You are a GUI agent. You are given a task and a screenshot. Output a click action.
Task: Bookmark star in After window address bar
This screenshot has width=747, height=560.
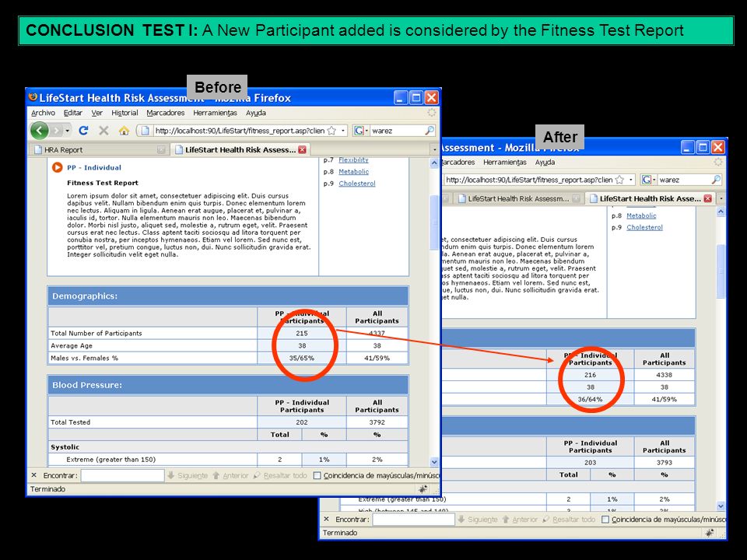pyautogui.click(x=619, y=180)
